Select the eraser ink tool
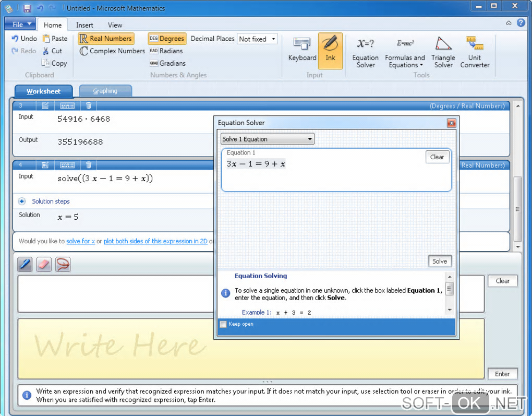 tap(44, 264)
